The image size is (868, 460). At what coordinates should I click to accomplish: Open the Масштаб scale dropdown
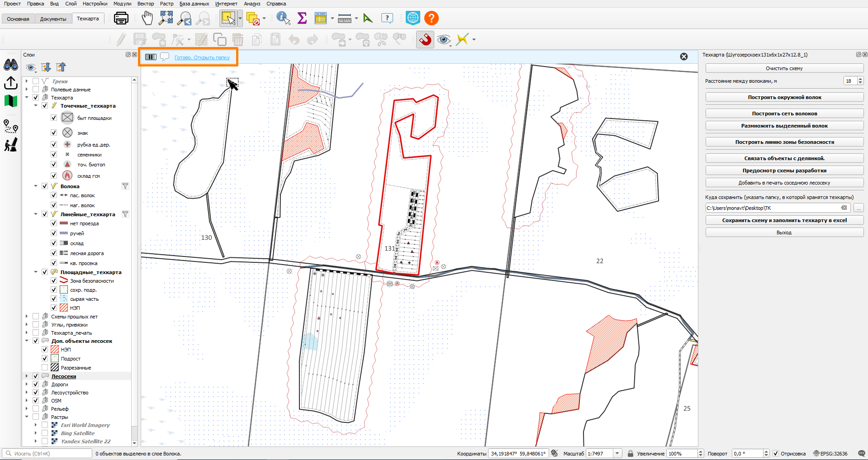point(617,454)
